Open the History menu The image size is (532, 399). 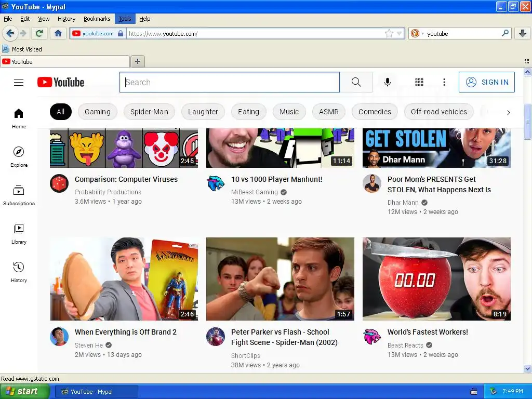point(66,19)
